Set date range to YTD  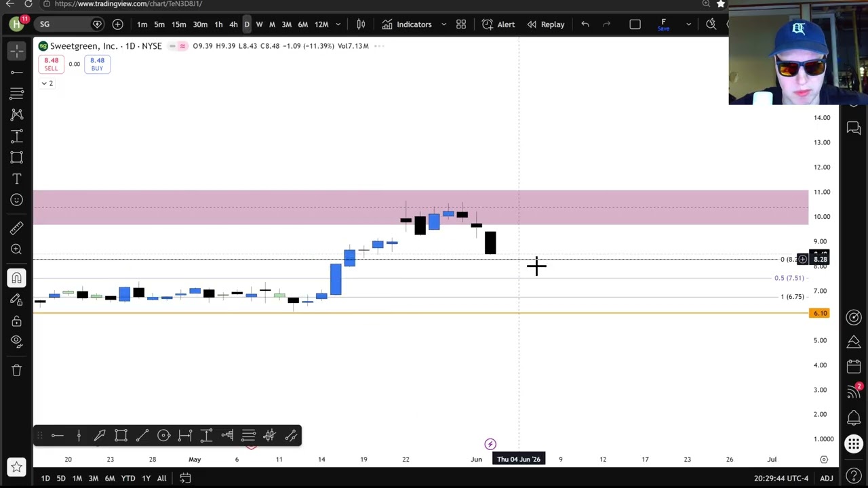[x=127, y=479]
